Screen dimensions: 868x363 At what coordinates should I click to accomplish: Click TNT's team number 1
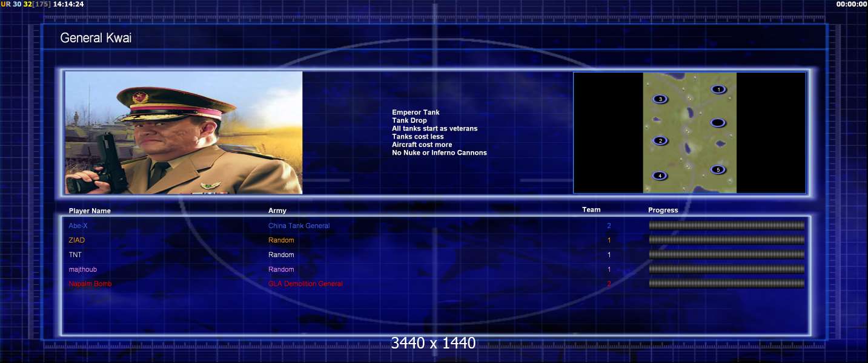click(609, 255)
